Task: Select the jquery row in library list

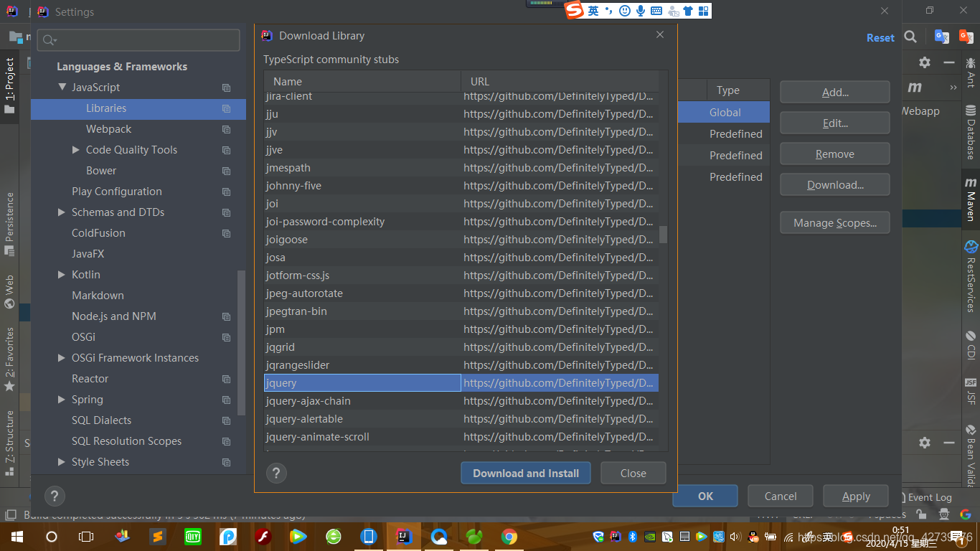Action: (x=461, y=383)
